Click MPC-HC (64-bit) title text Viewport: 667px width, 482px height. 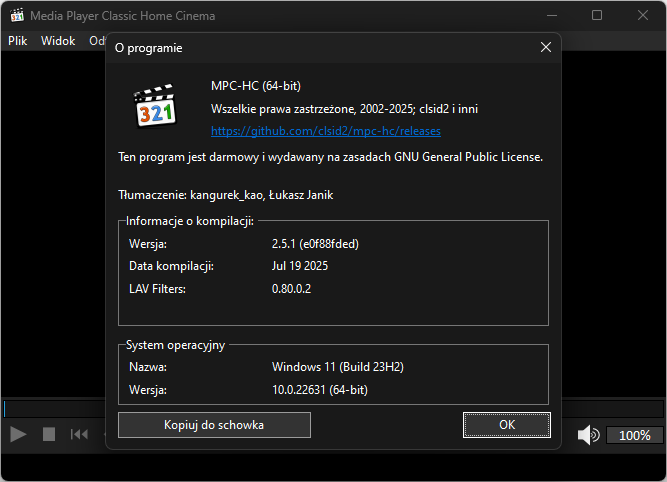[x=256, y=86]
